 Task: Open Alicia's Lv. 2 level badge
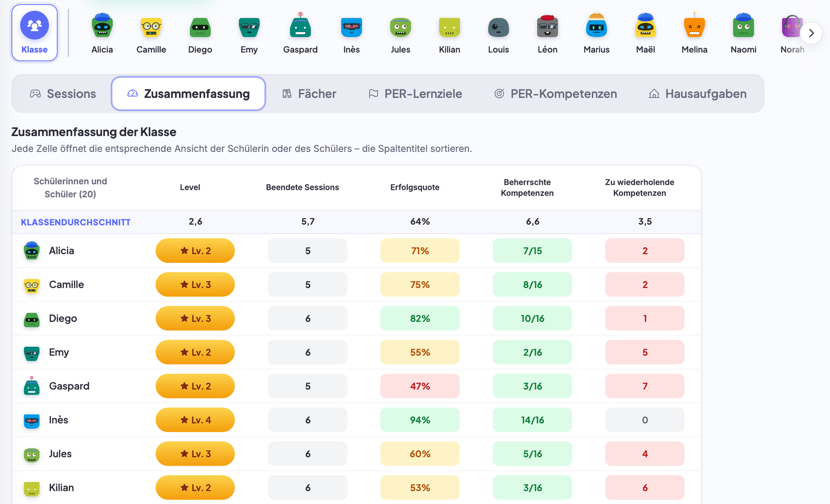195,251
